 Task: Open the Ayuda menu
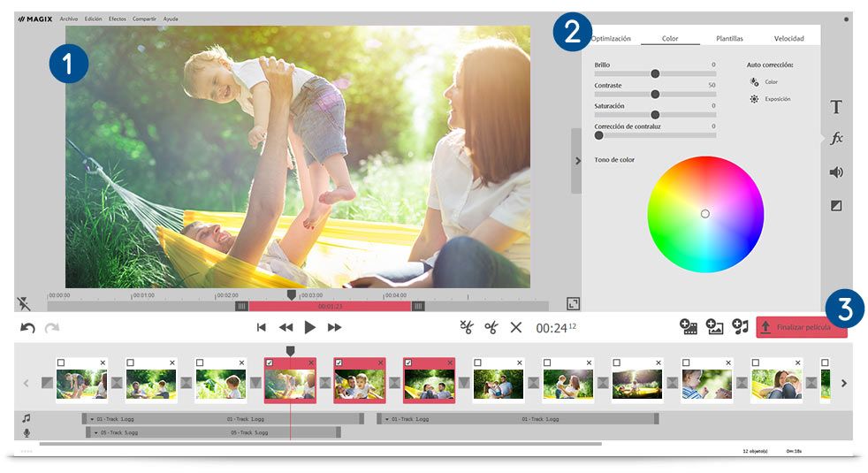171,19
